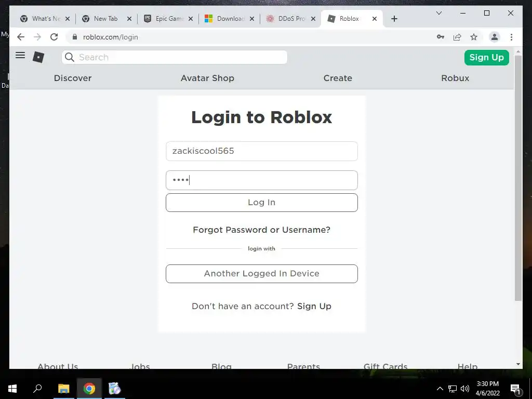
Task: Click the address bar URL roblox.com/login
Action: (111, 37)
